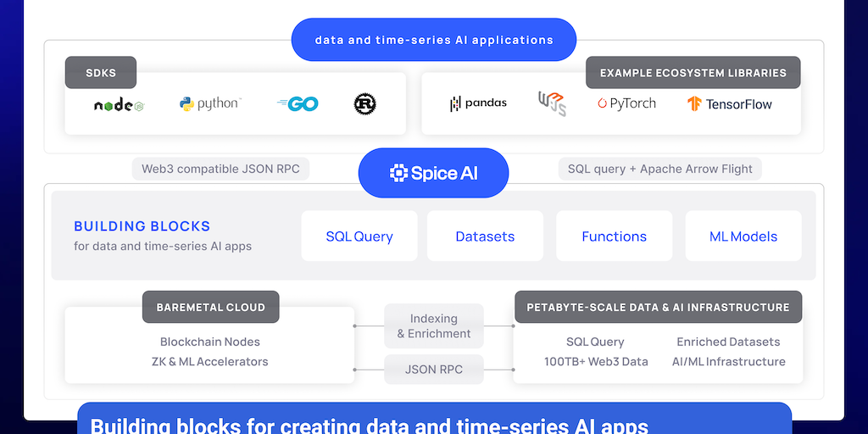
Task: Click 'for data and time-series AI apps' subtitle
Action: 163,247
